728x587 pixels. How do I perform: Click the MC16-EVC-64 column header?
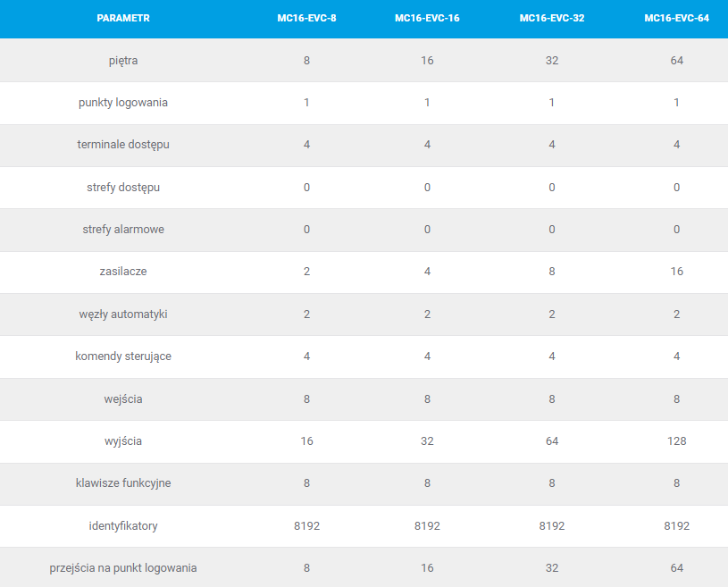tap(676, 18)
